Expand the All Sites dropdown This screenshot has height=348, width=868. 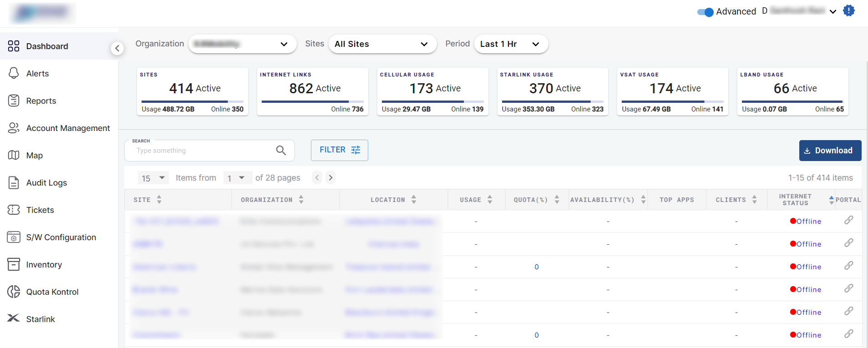(x=382, y=44)
